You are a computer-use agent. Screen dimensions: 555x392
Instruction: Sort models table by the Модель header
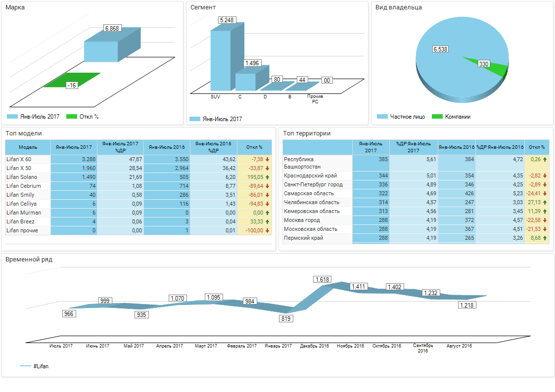click(x=28, y=147)
